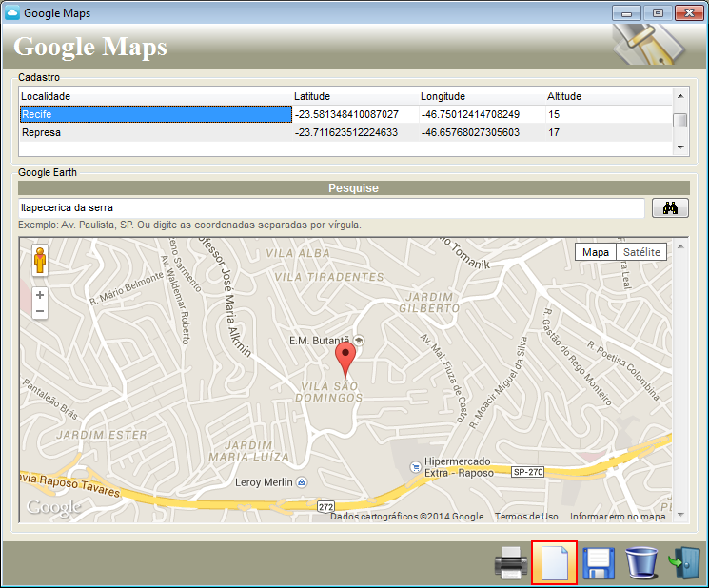The width and height of the screenshot is (709, 588).
Task: Click the SP-270 highway label
Action: (x=527, y=472)
